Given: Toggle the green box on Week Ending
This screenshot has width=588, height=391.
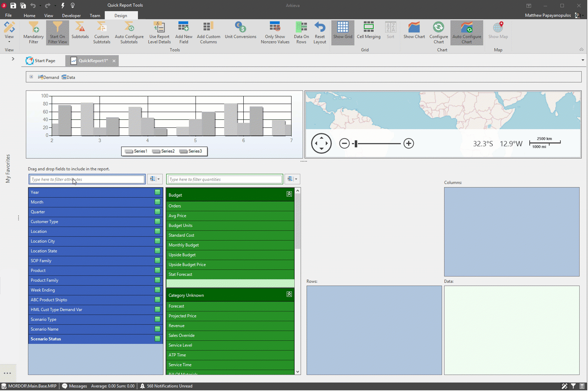Looking at the screenshot, I should click(x=157, y=290).
